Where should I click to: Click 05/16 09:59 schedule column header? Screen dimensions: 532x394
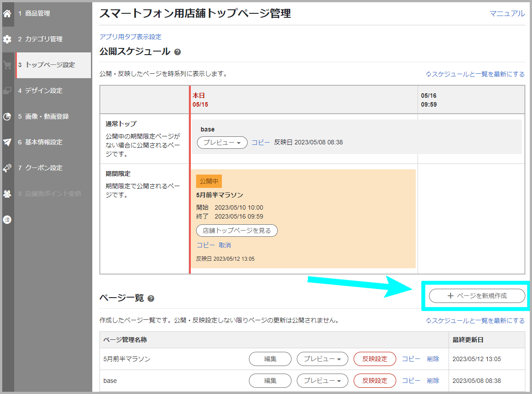click(471, 100)
